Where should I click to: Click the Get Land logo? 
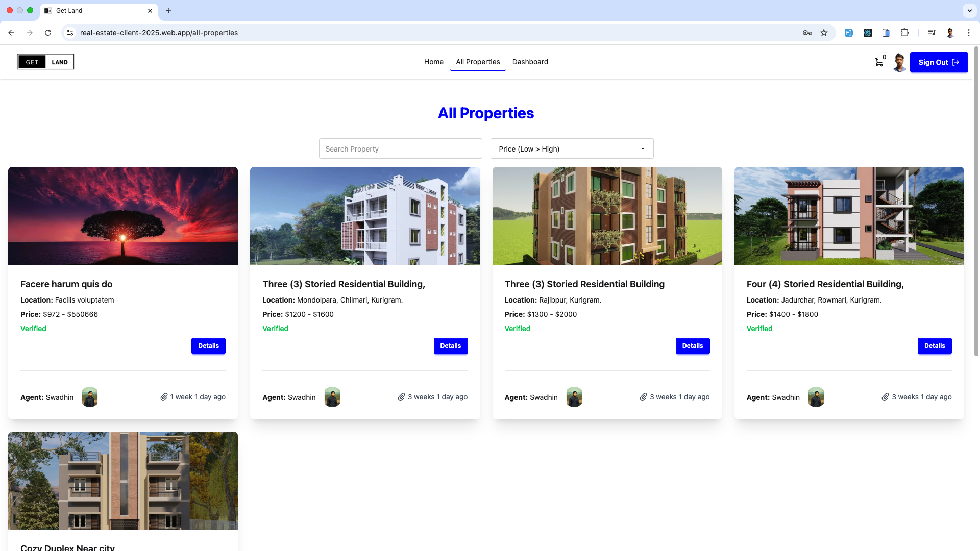45,62
